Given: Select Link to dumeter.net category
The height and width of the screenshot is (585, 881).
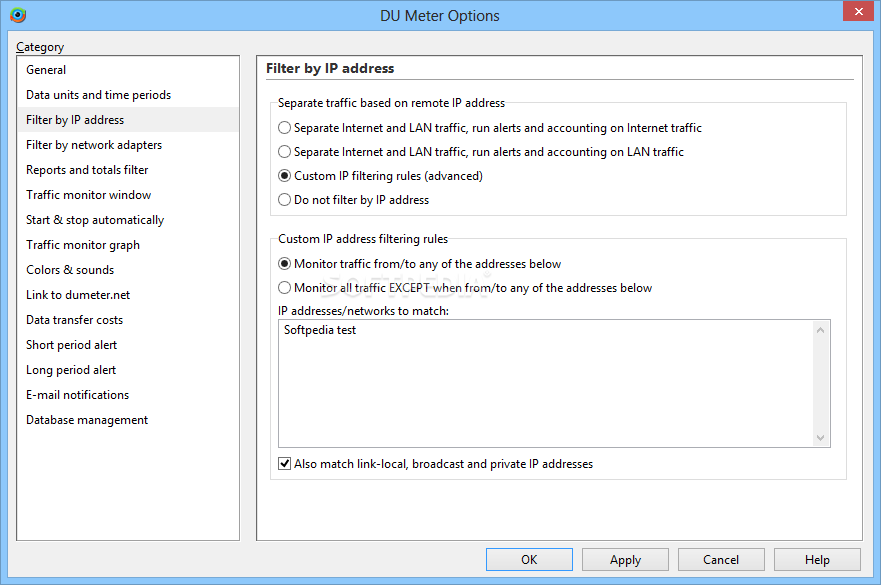Looking at the screenshot, I should [x=128, y=295].
